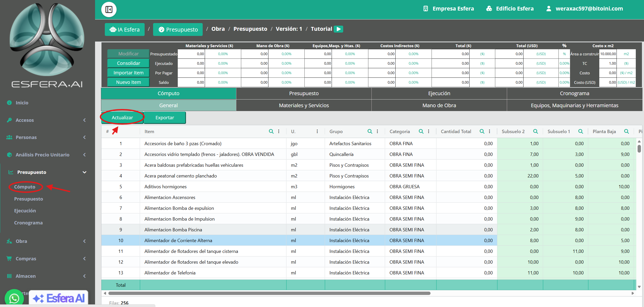Open the Mano de Obra sub-tab
The width and height of the screenshot is (644, 307).
(439, 105)
